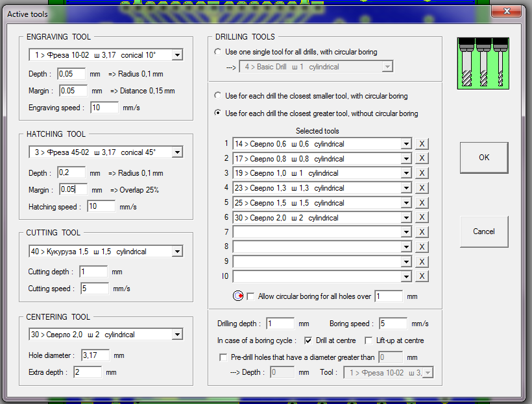
Task: Clear selected drill tool in row 5
Action: 422,203
